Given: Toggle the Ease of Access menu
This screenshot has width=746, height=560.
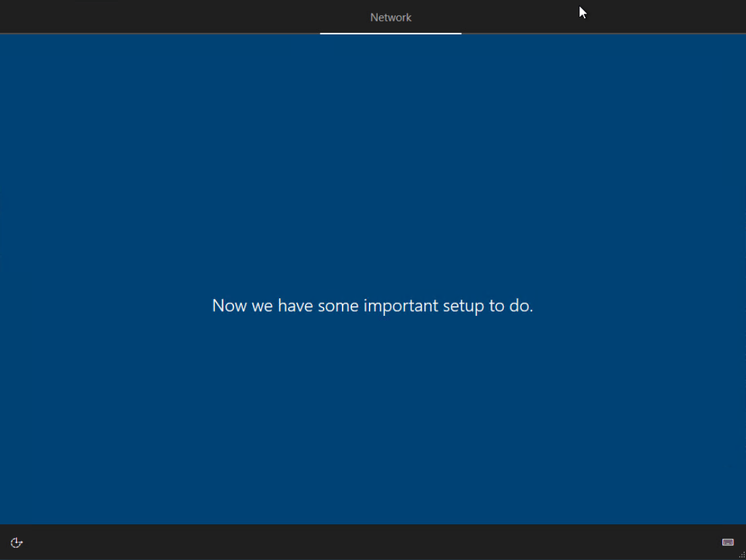Looking at the screenshot, I should [x=17, y=542].
